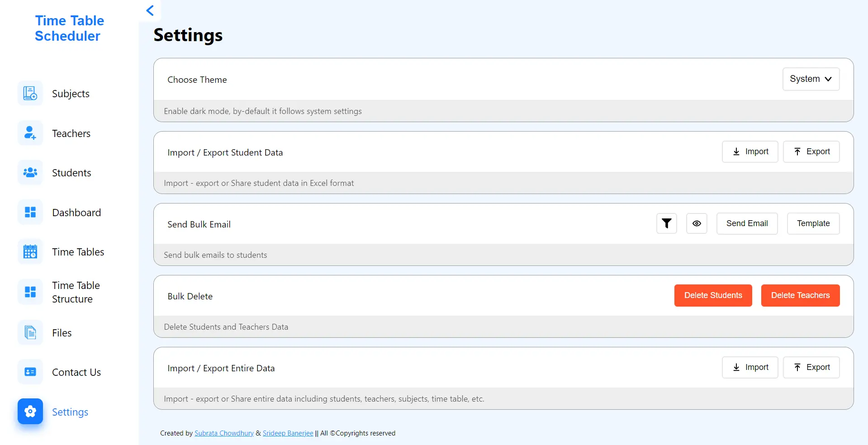
Task: Open Dashboard from the sidebar
Action: [x=76, y=213]
